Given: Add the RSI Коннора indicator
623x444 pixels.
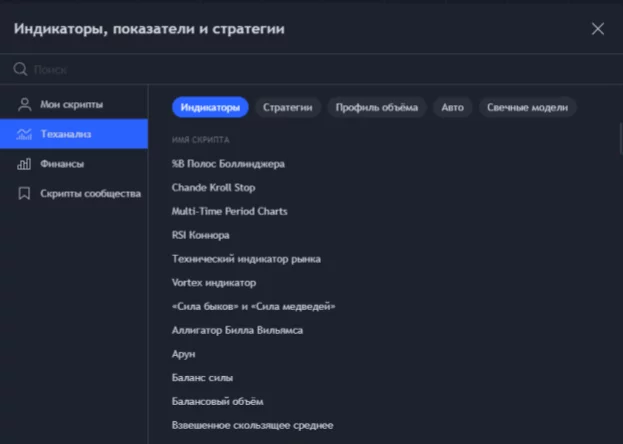Looking at the screenshot, I should [201, 235].
